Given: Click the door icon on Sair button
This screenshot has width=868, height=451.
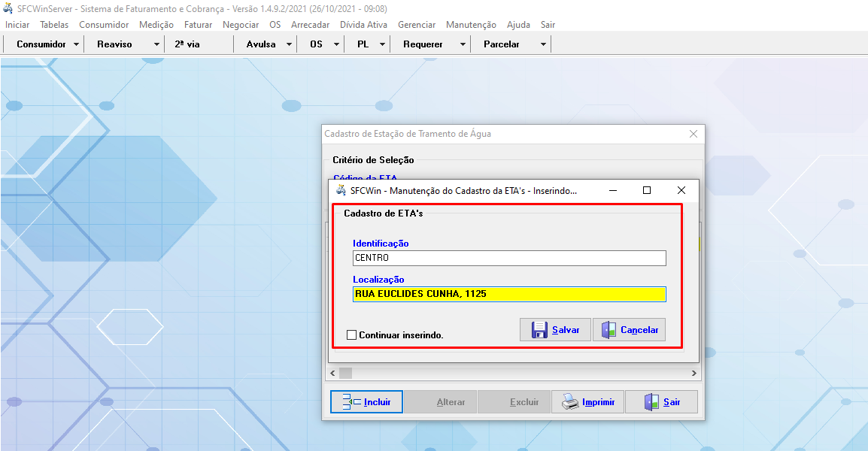Looking at the screenshot, I should pos(651,402).
